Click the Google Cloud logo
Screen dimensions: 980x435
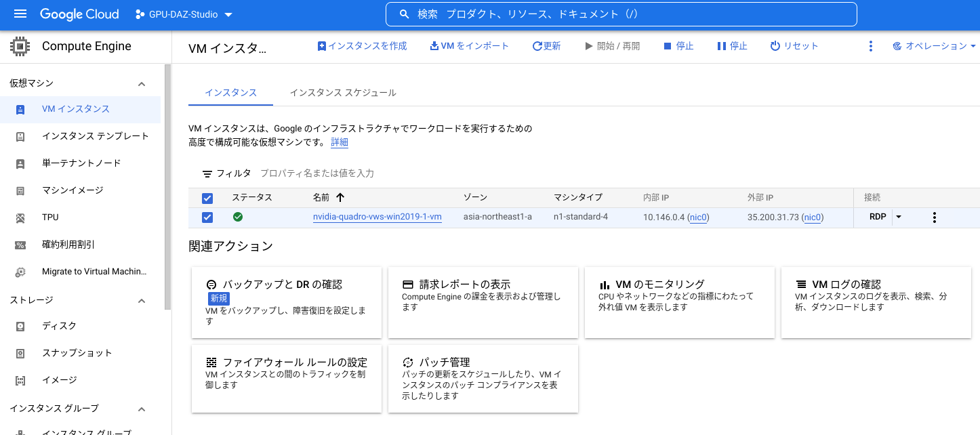79,14
